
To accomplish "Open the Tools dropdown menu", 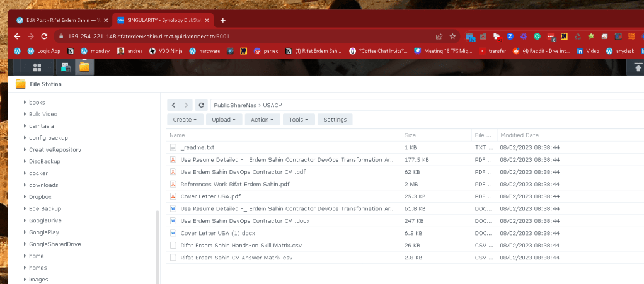I will point(299,120).
